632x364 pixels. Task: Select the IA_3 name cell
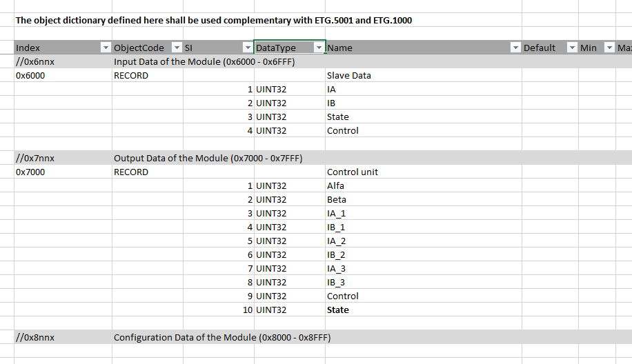point(423,269)
